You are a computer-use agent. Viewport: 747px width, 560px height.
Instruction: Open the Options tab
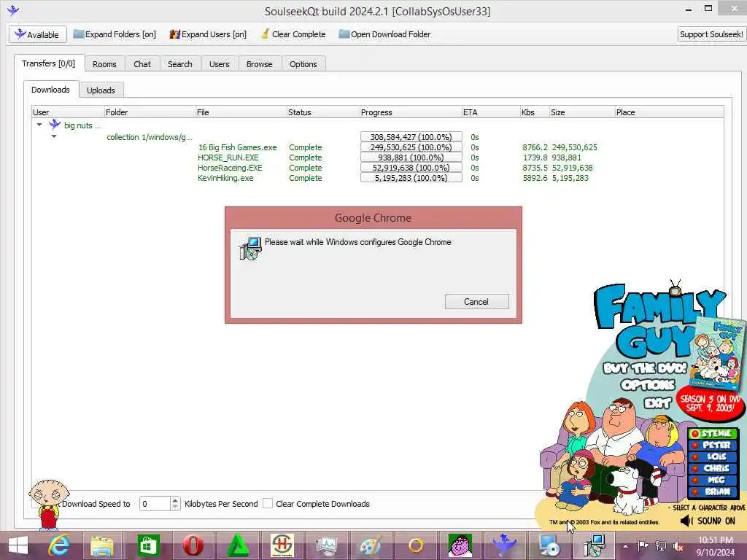pyautogui.click(x=303, y=64)
